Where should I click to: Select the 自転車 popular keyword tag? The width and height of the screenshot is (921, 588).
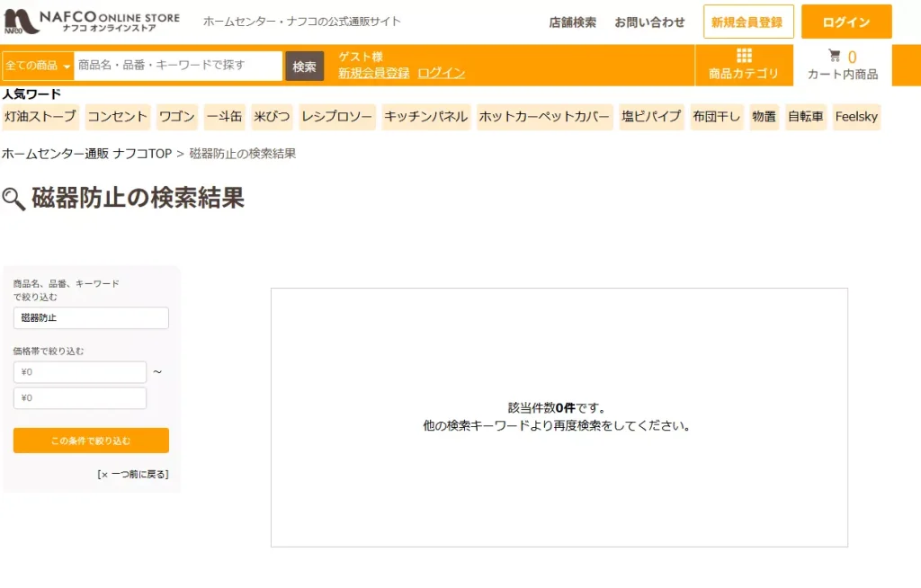[x=805, y=117]
